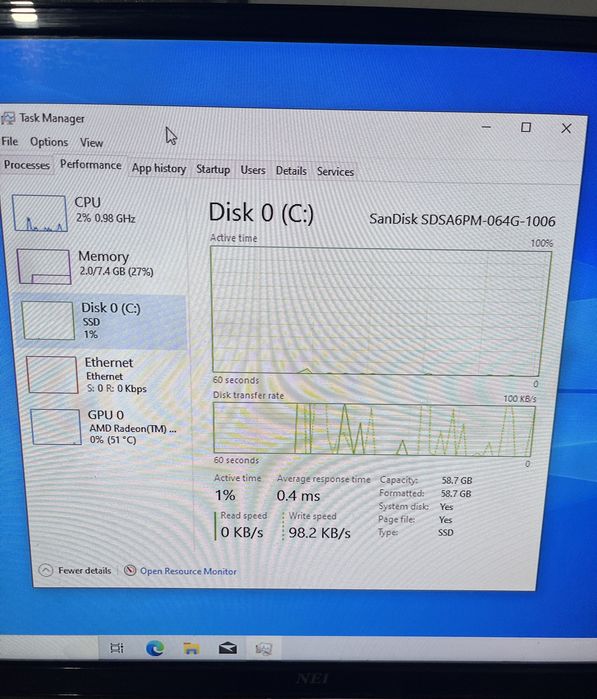Open the File menu
This screenshot has width=597, height=699.
[x=9, y=141]
